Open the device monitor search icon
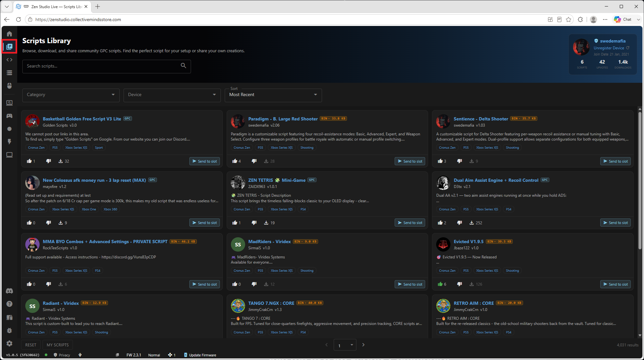This screenshot has width=644, height=360. tap(9, 103)
